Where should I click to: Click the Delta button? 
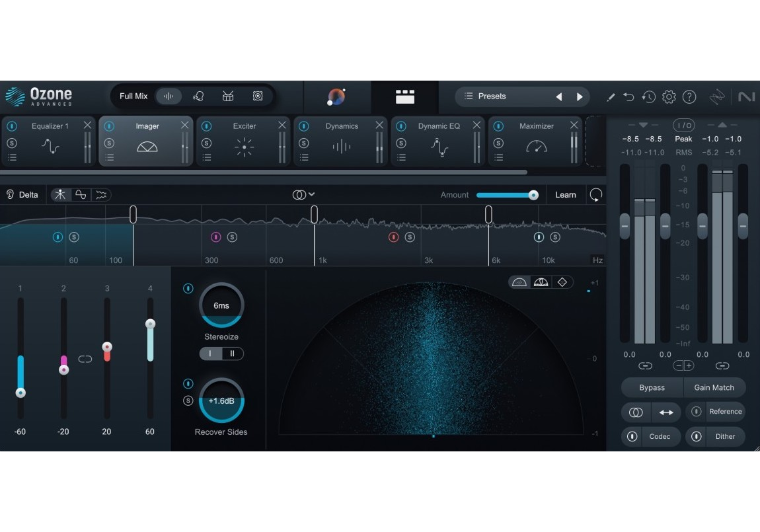tap(22, 195)
